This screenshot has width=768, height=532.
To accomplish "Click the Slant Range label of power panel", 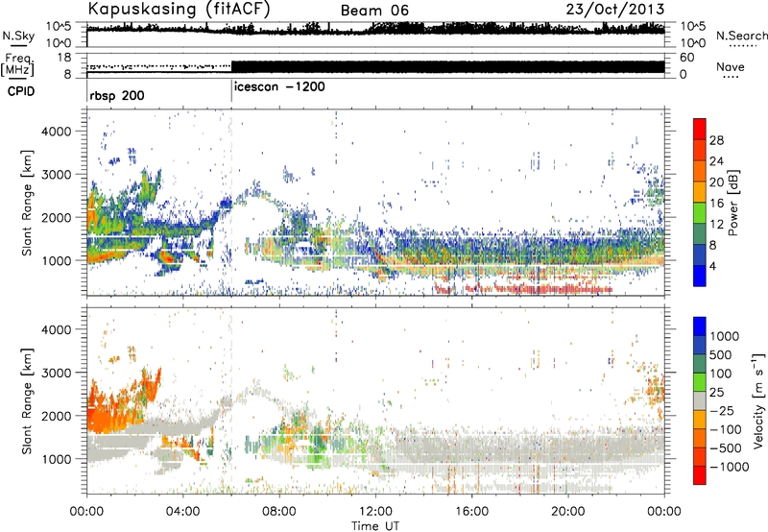I will coord(28,203).
